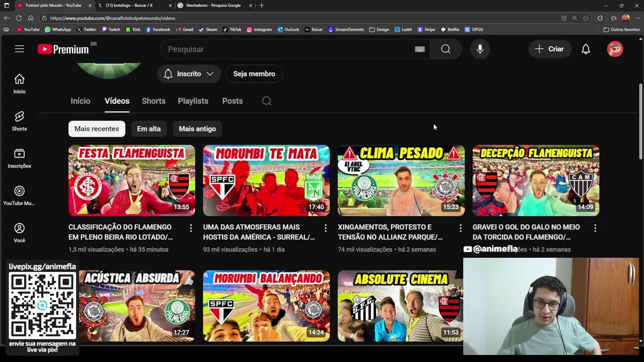This screenshot has height=362, width=644.
Task: Open Você in the left sidebar
Action: point(19,233)
